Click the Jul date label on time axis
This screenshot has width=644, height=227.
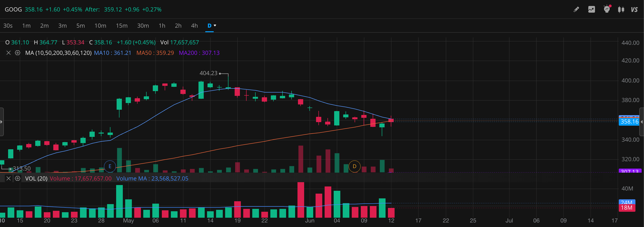[x=509, y=221]
